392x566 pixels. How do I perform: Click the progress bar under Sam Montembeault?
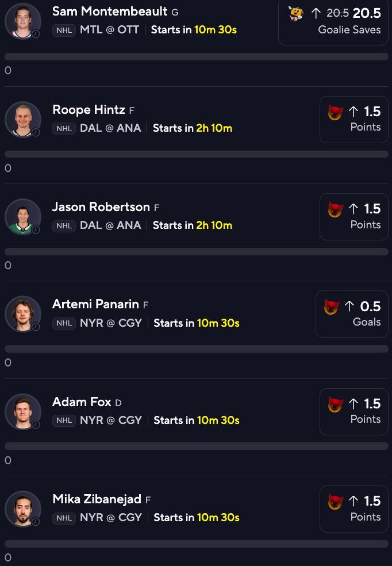196,56
